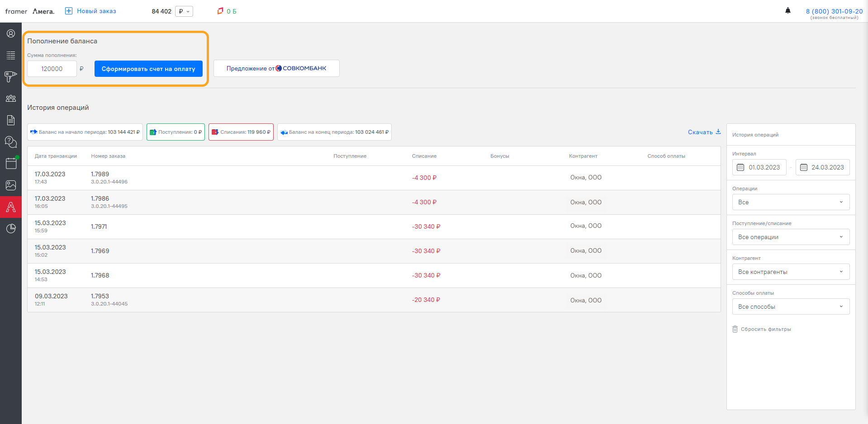
Task: Expand the Все контрагенты dropdown
Action: [x=791, y=272]
